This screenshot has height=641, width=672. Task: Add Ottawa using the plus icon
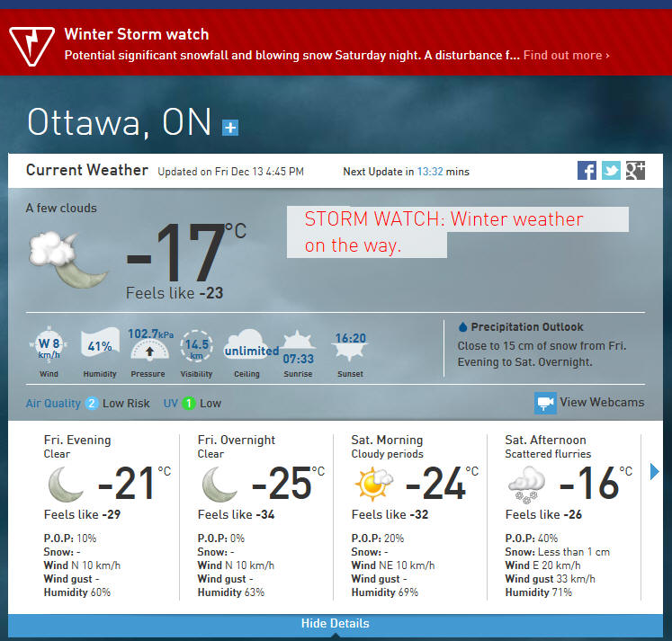click(230, 128)
